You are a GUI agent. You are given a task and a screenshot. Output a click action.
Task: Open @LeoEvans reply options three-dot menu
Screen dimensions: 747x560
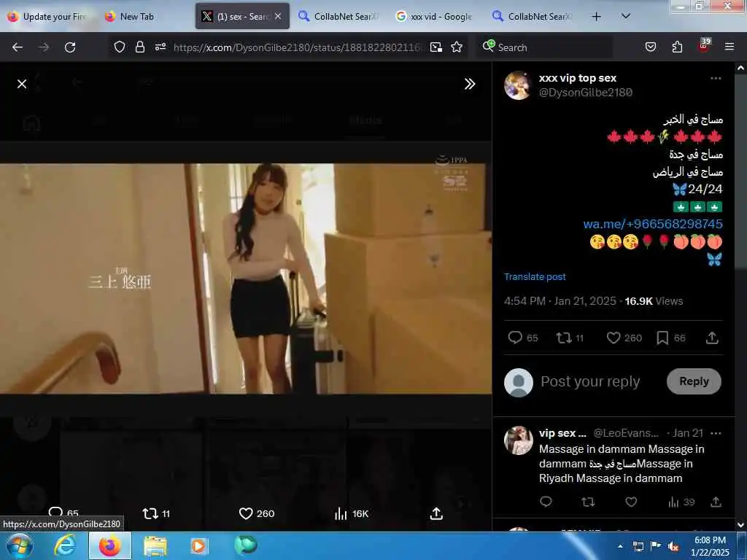coord(716,433)
